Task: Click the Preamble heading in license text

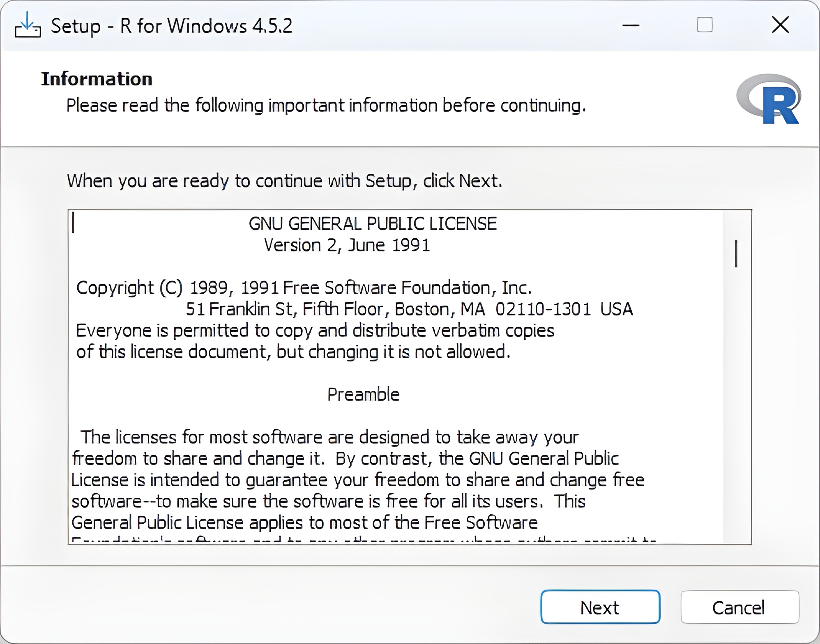Action: (363, 395)
